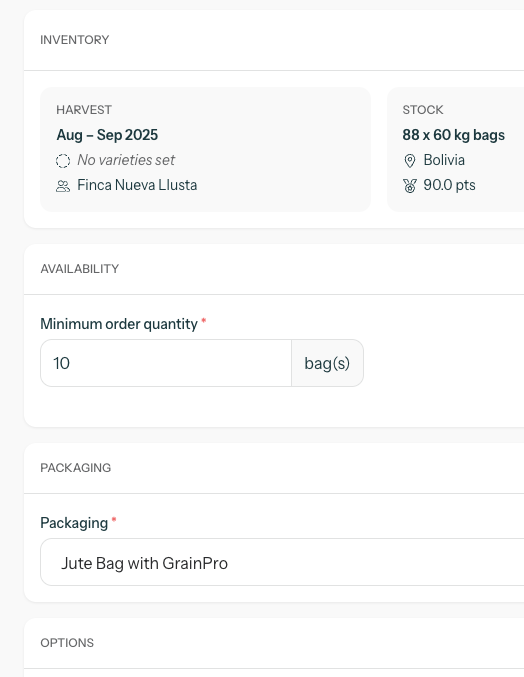
Task: Click the location pin icon beside Bolivia
Action: pyautogui.click(x=410, y=161)
